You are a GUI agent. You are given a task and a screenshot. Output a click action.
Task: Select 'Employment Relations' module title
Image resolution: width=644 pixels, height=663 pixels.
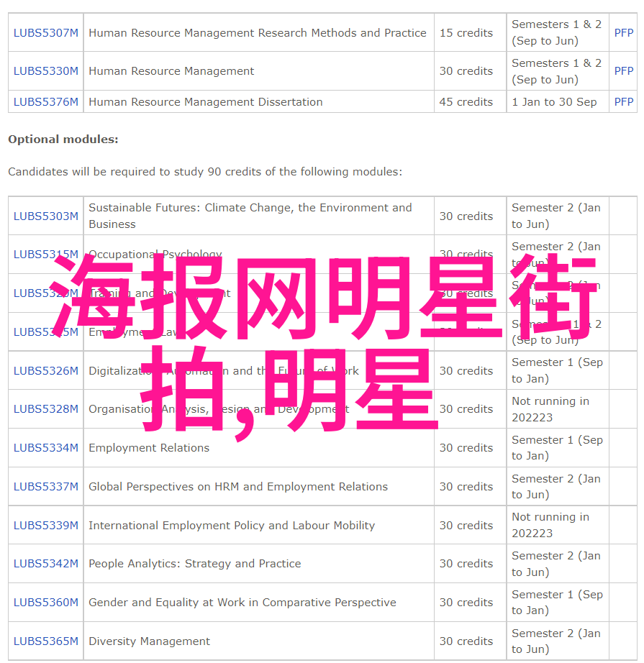(149, 448)
